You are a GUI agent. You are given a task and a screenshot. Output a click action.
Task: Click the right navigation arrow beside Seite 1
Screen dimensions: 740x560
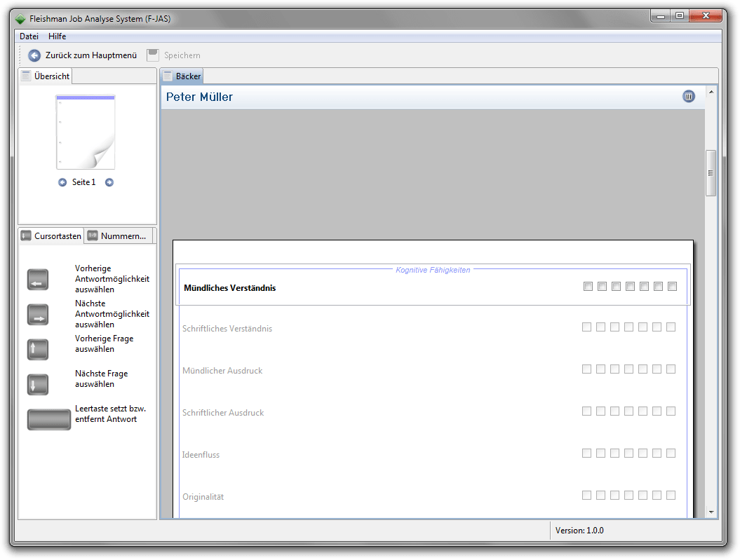point(109,182)
